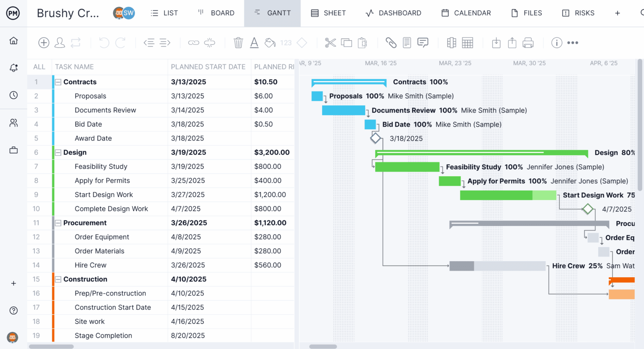The width and height of the screenshot is (644, 349).
Task: Open notifications from the bell icon
Action: point(13,67)
